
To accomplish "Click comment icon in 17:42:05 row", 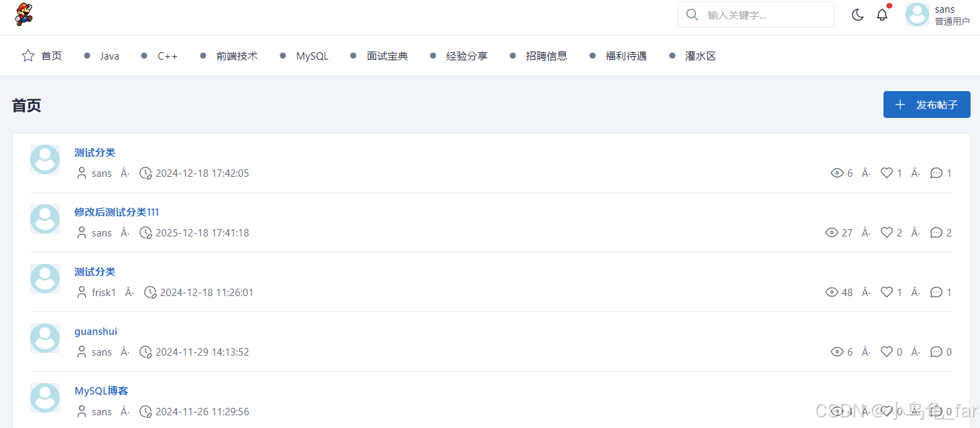I will click(936, 173).
